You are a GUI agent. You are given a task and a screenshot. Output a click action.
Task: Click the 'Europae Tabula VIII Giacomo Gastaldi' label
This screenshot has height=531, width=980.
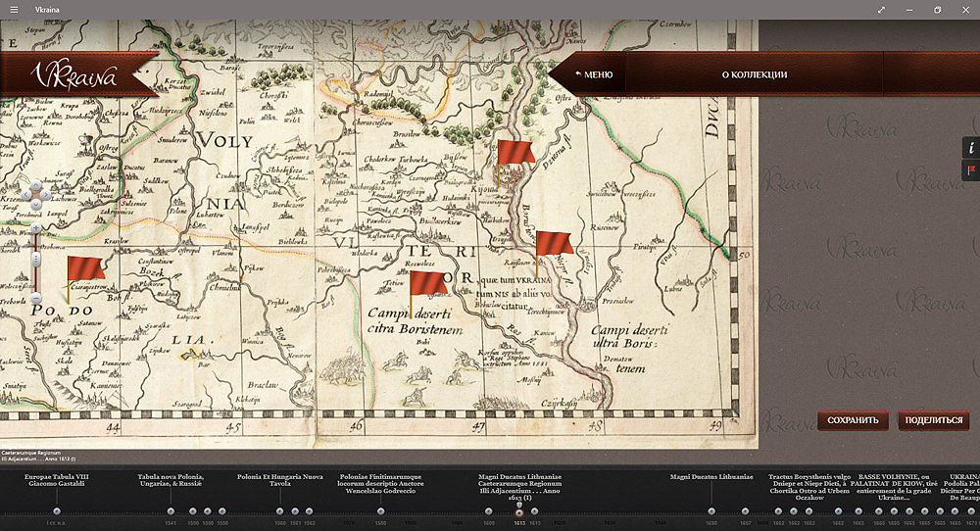point(57,480)
